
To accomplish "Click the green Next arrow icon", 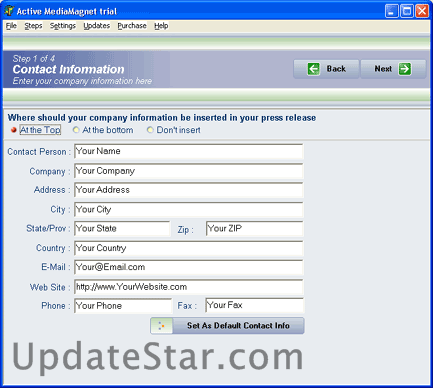I will (x=405, y=69).
